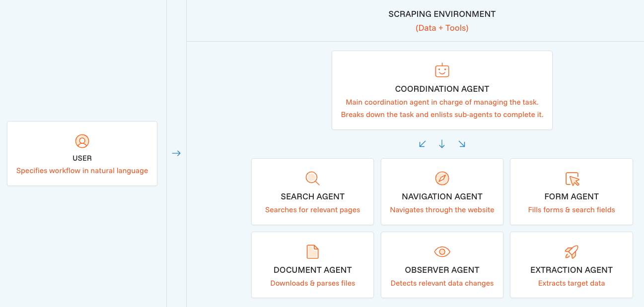Select the SCRAPING ENVIRONMENT heading
The image size is (644, 307).
(442, 14)
